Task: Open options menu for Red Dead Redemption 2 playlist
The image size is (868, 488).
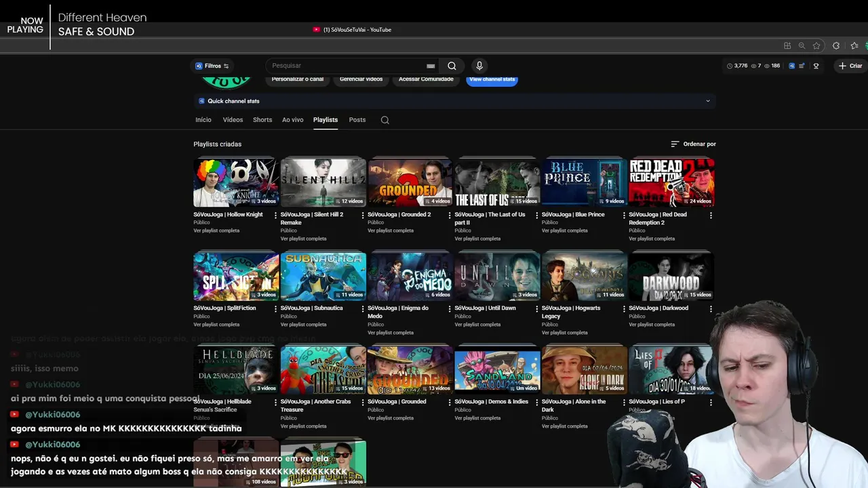Action: click(711, 215)
